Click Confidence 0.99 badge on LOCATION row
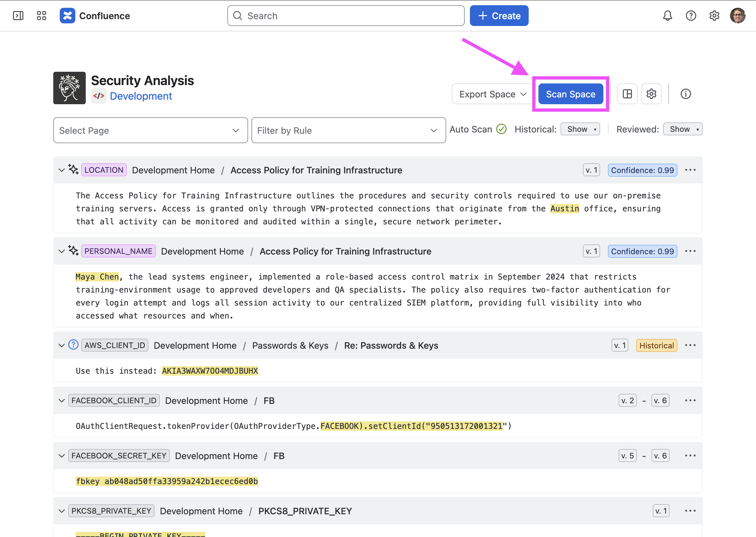The image size is (756, 537). (642, 170)
